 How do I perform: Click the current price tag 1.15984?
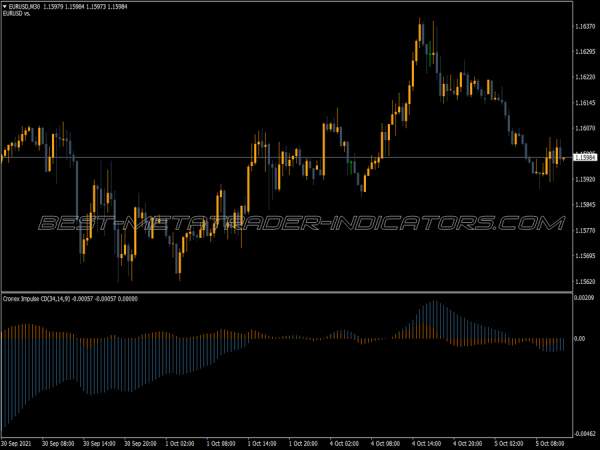pyautogui.click(x=584, y=158)
